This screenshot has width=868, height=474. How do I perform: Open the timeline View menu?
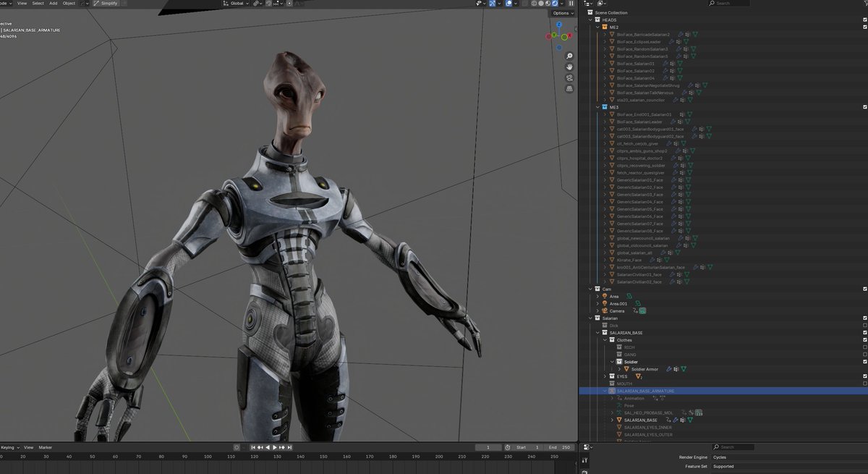[29, 447]
